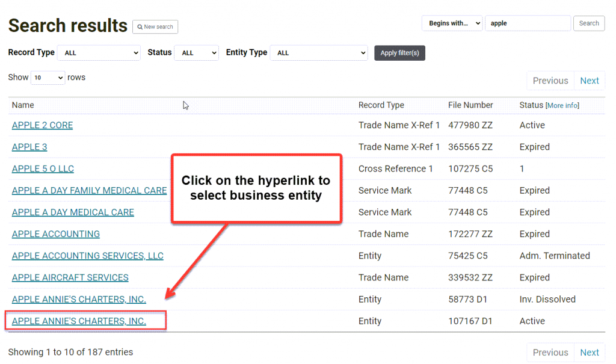
Task: Open the Status filter dropdown
Action: point(197,53)
